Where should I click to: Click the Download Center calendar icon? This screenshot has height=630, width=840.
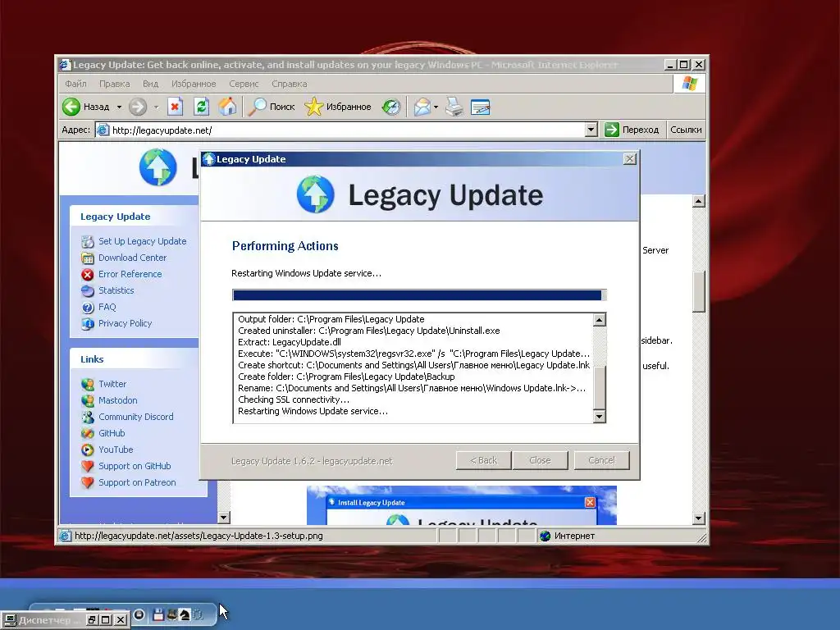pyautogui.click(x=88, y=258)
